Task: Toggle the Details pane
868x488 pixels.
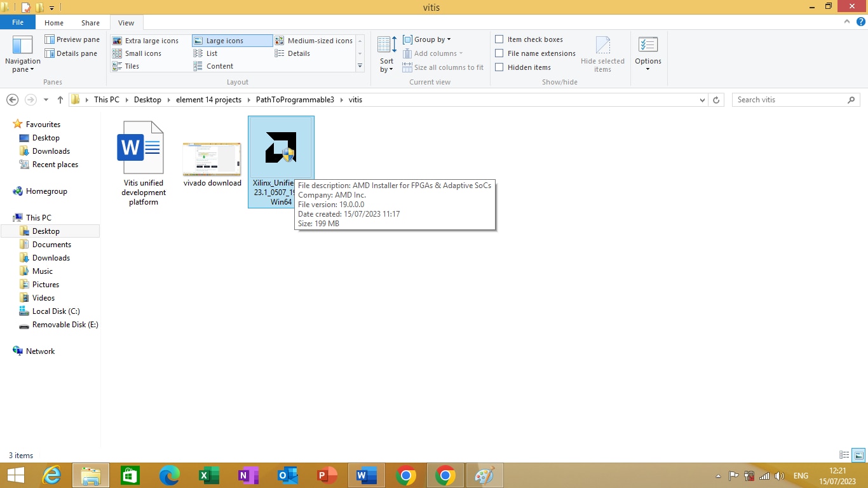Action: (71, 53)
